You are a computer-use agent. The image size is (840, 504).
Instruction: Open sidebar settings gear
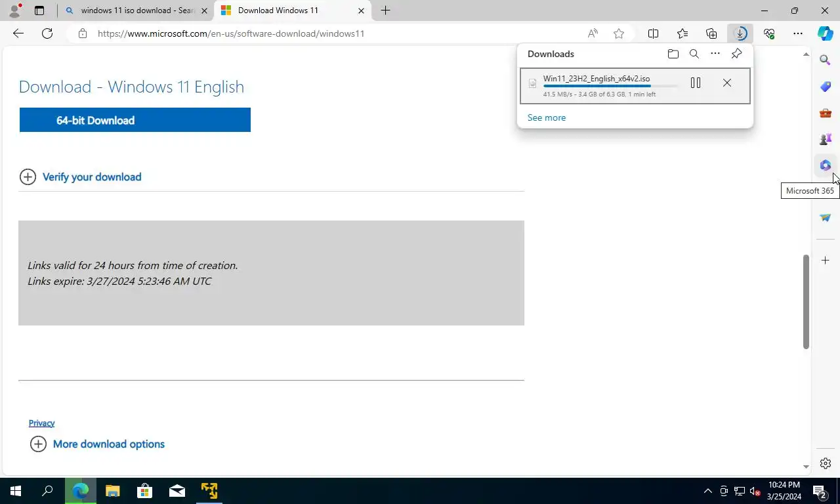coord(826,463)
